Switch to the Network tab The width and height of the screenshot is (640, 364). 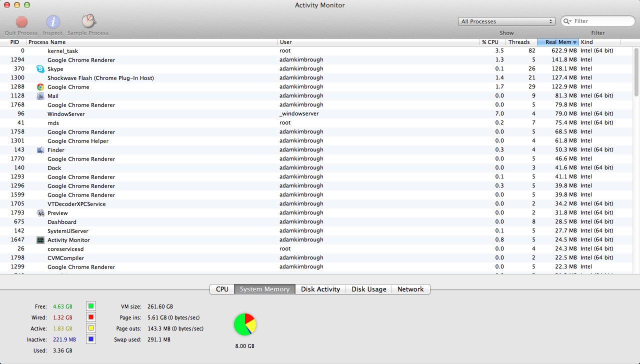click(410, 289)
